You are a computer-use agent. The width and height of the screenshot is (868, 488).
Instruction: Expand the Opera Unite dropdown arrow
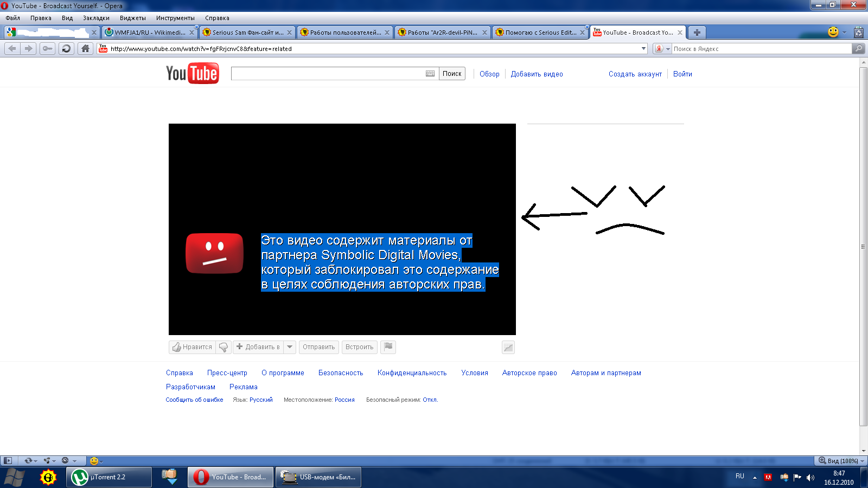[x=54, y=461]
